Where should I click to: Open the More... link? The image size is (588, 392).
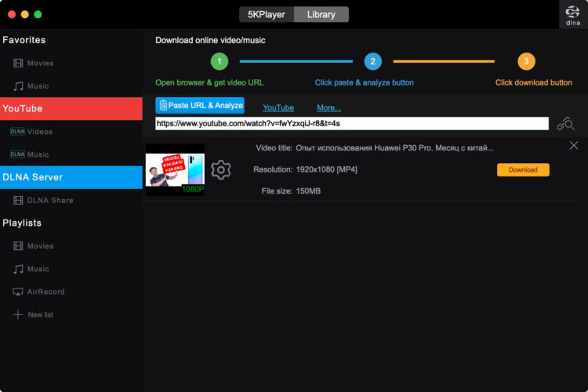[328, 108]
